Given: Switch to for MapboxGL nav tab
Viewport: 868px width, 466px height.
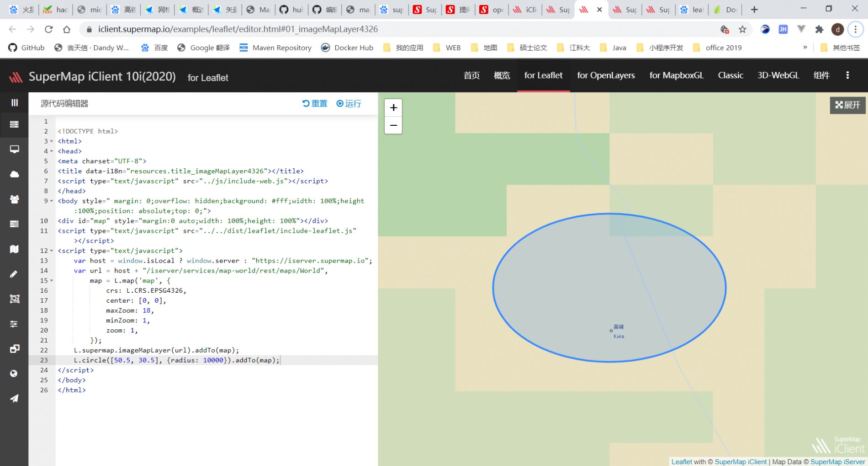Looking at the screenshot, I should point(677,75).
